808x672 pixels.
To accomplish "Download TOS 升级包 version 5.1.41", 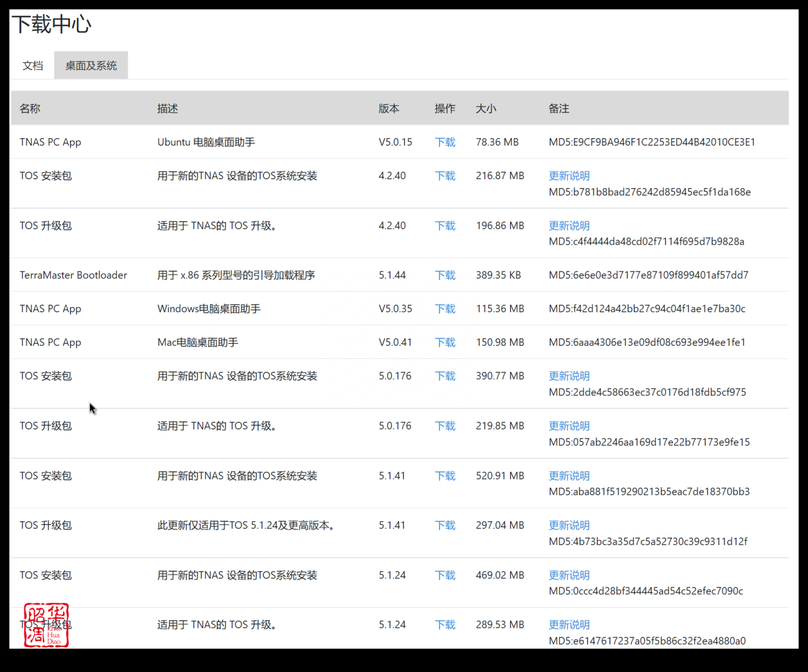I will tap(444, 525).
